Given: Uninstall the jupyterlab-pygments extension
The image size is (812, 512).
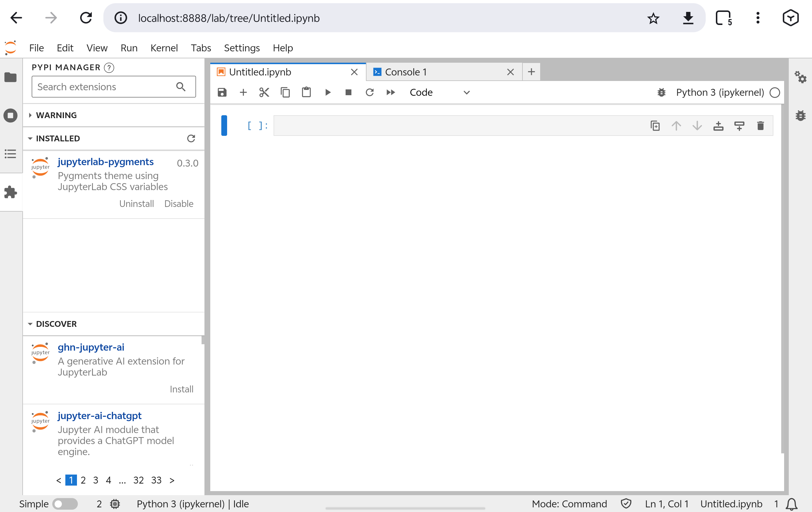Looking at the screenshot, I should pyautogui.click(x=136, y=203).
